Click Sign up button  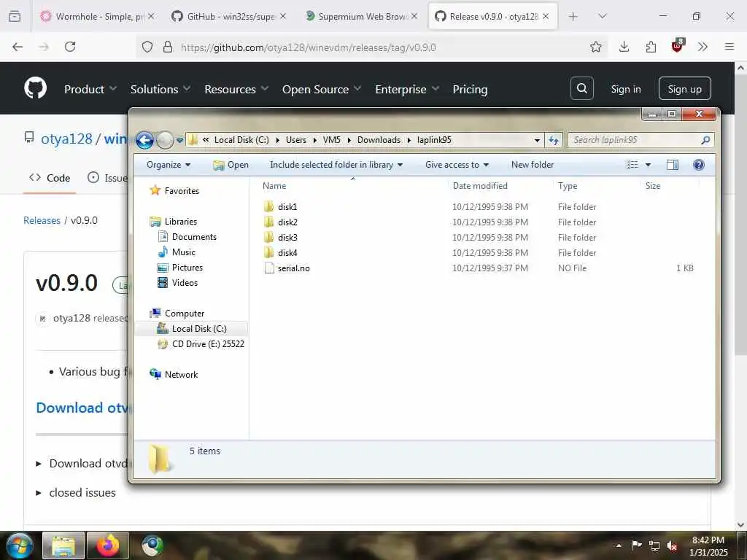click(684, 88)
